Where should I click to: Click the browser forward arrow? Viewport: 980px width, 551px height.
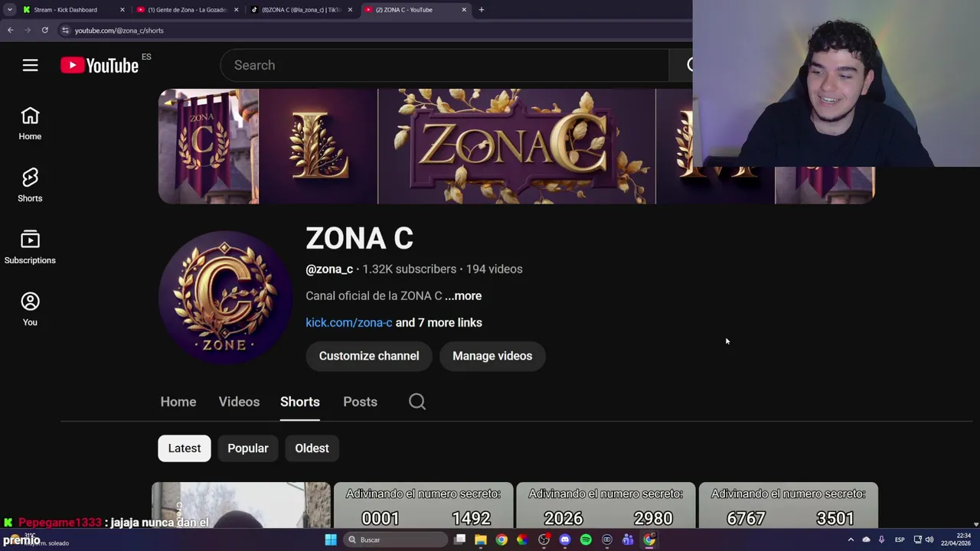pos(28,31)
